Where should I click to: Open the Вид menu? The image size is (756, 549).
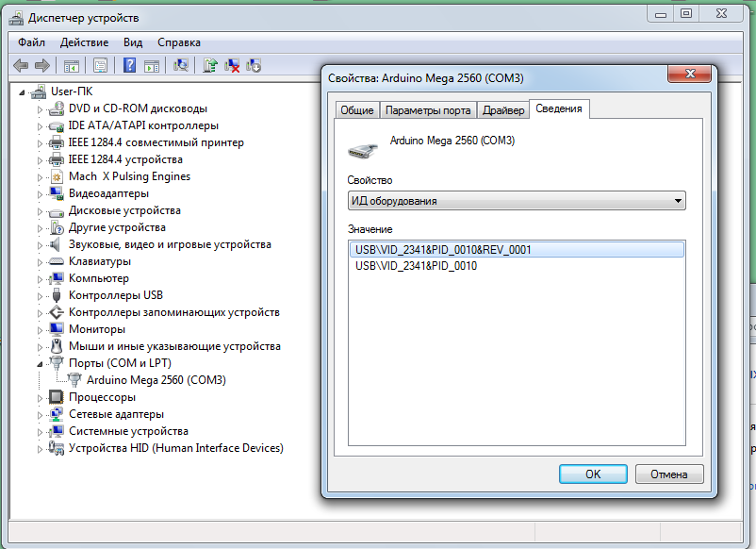pyautogui.click(x=133, y=42)
